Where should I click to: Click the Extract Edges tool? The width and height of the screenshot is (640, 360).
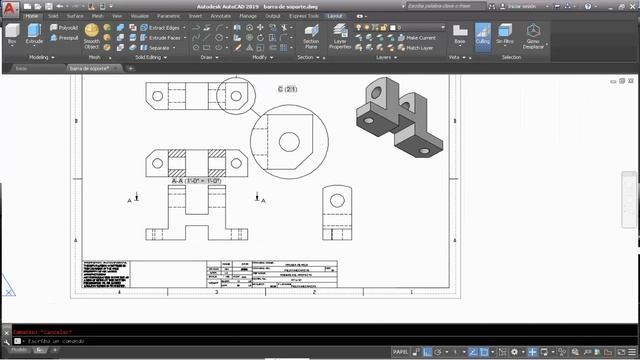160,27
